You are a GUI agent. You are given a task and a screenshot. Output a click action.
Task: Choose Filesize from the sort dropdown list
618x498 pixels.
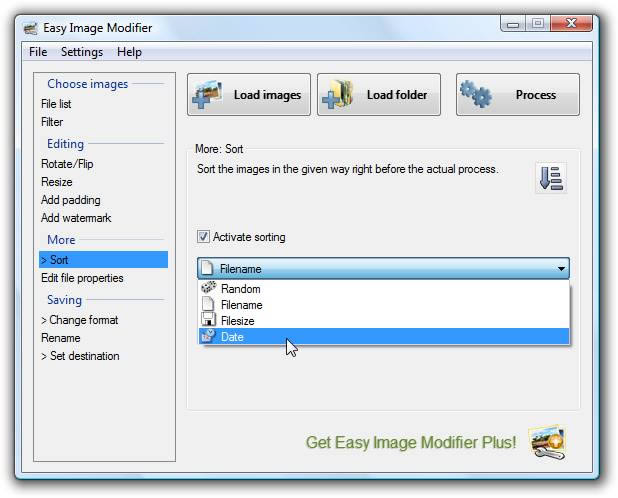pyautogui.click(x=383, y=320)
